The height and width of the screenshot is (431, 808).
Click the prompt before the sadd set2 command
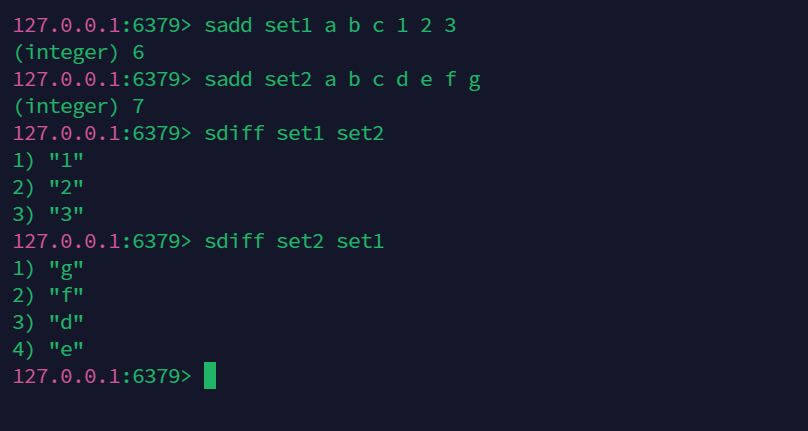pos(102,79)
